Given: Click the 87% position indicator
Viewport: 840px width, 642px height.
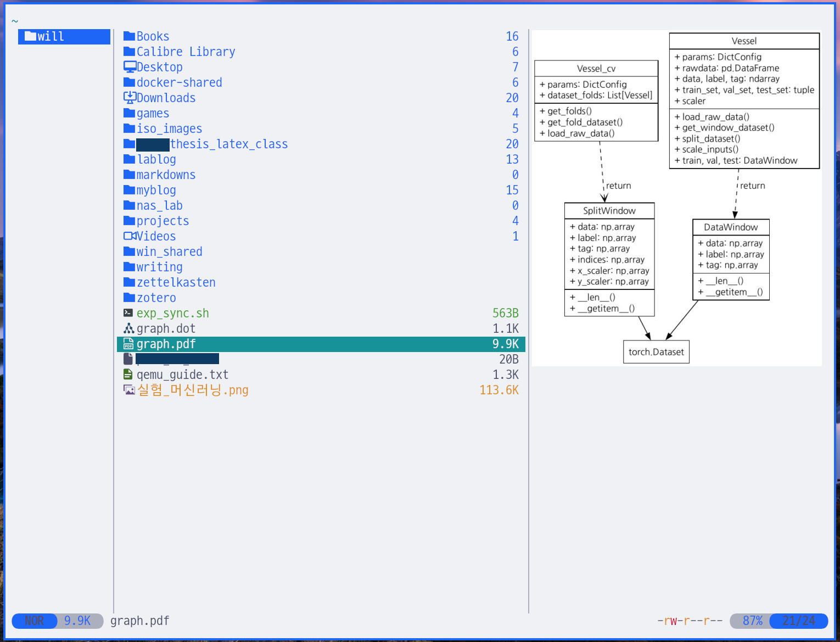Looking at the screenshot, I should pyautogui.click(x=752, y=621).
